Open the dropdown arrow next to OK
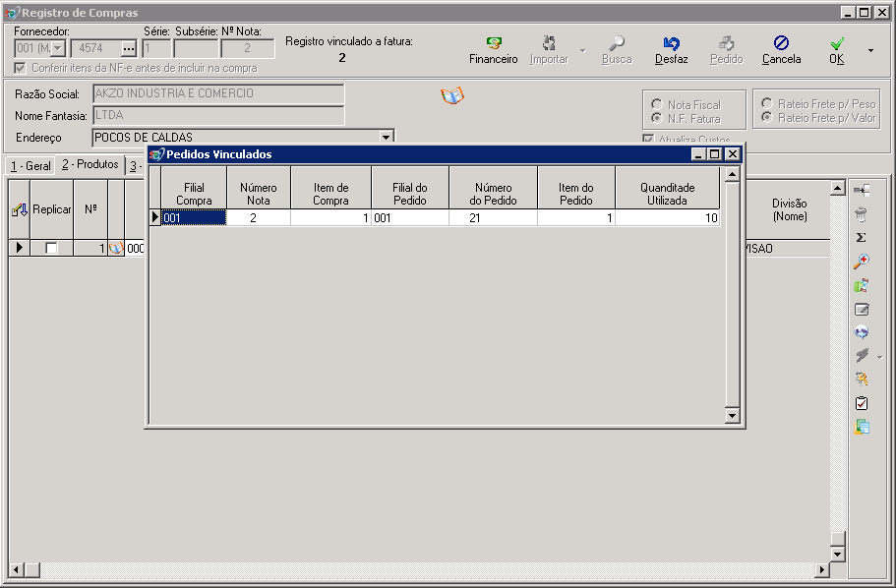Viewport: 896px width, 588px height. [x=870, y=50]
